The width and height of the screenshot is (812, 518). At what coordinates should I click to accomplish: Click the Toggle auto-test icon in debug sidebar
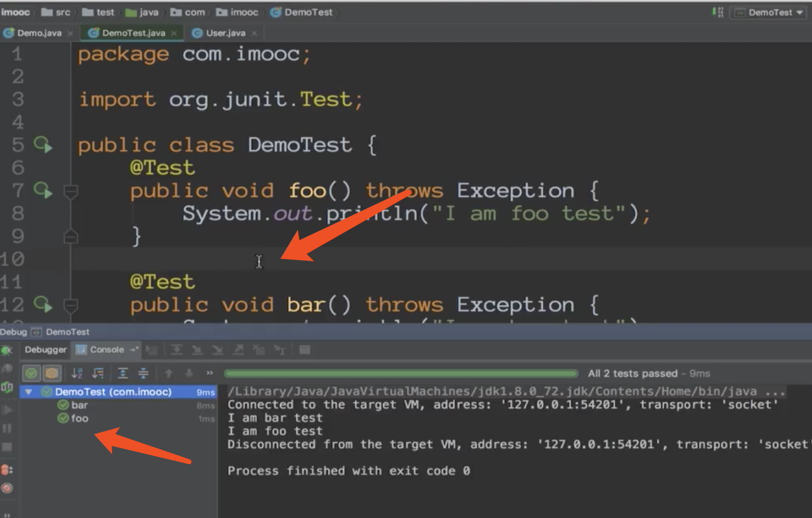[7, 387]
